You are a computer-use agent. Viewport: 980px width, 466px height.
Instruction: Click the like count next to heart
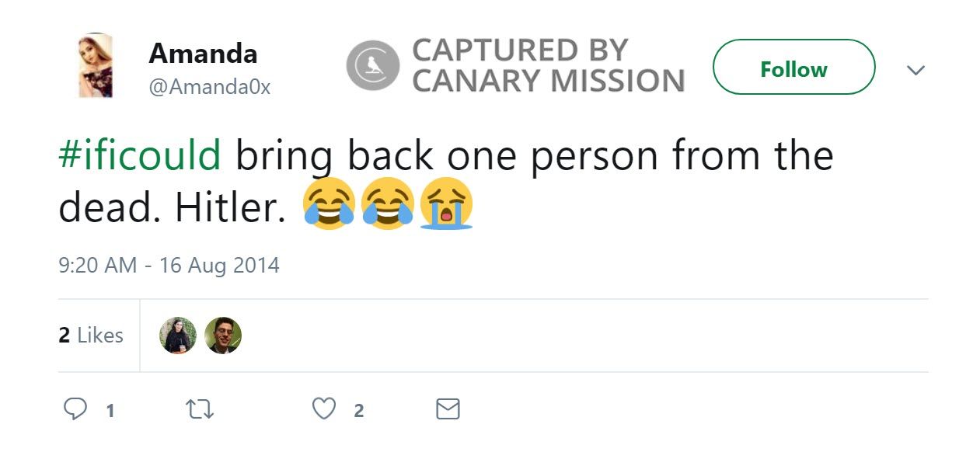point(358,411)
